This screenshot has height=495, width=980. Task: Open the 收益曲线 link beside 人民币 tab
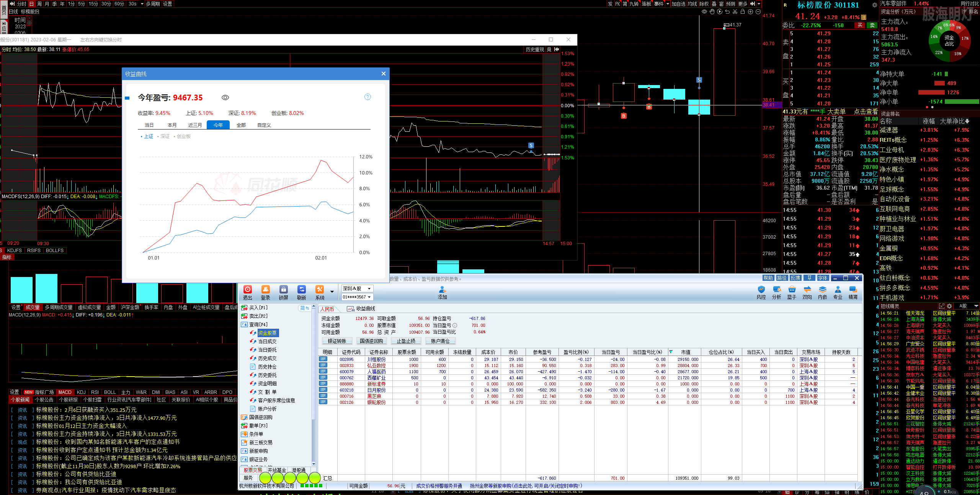[361, 309]
